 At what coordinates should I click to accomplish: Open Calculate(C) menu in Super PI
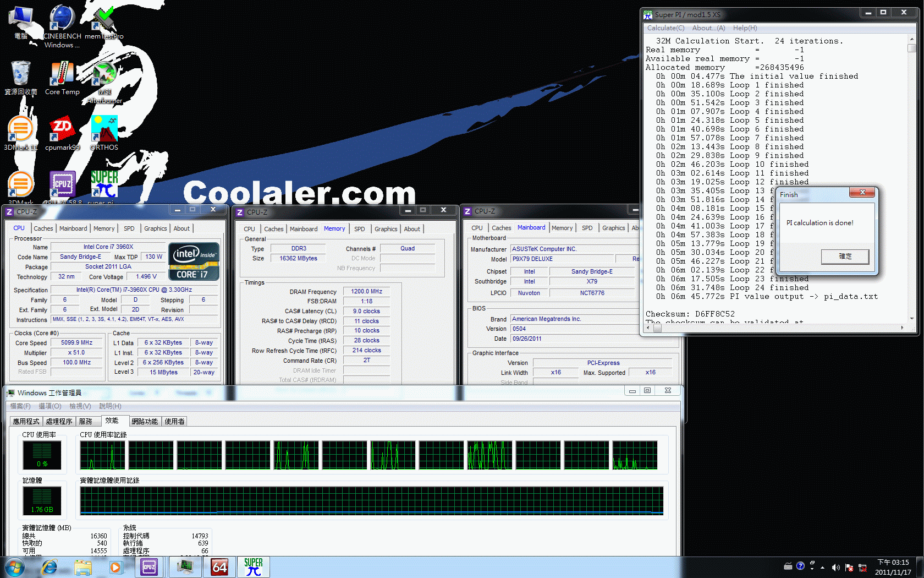[x=665, y=28]
